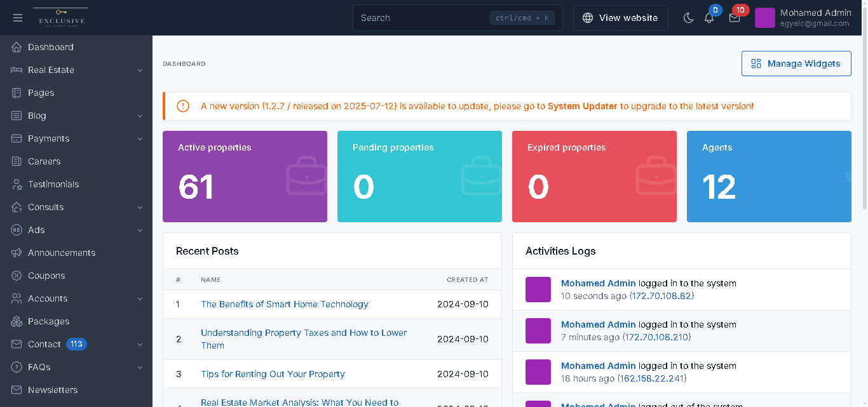Open the Blog section
Screen dimensions: 868x407
click(x=37, y=115)
